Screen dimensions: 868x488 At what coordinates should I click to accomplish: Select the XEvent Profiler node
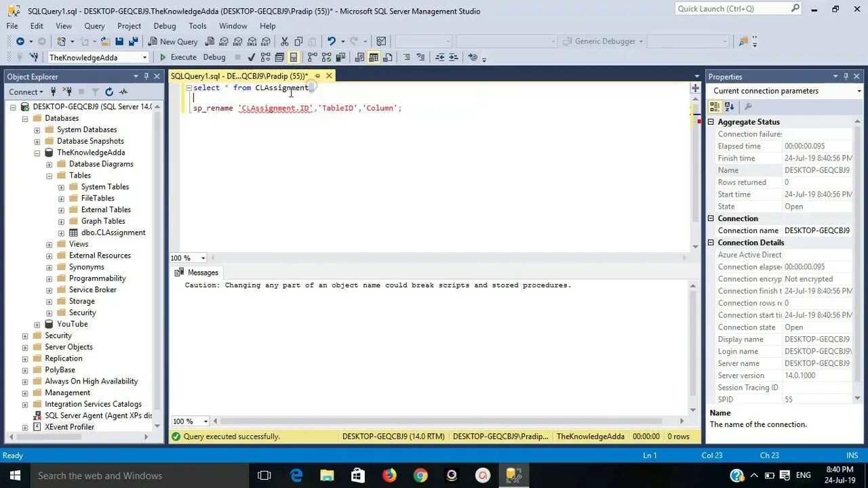pyautogui.click(x=69, y=427)
